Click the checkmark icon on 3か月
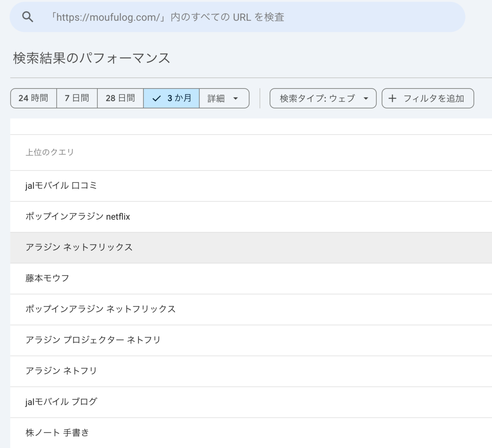 click(x=157, y=99)
